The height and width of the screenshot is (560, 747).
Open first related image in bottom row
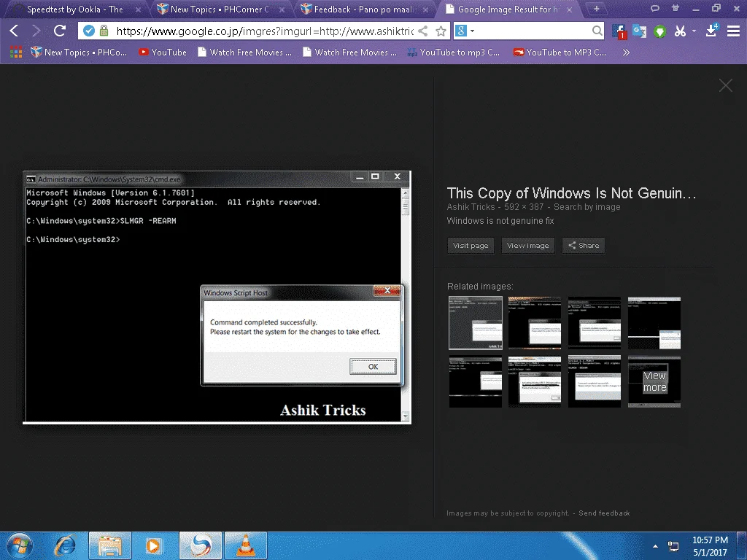click(476, 381)
